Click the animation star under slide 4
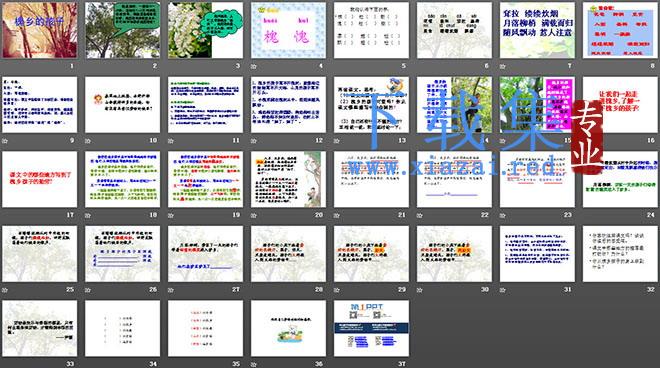Screen dimensions: 660x368 [253, 66]
